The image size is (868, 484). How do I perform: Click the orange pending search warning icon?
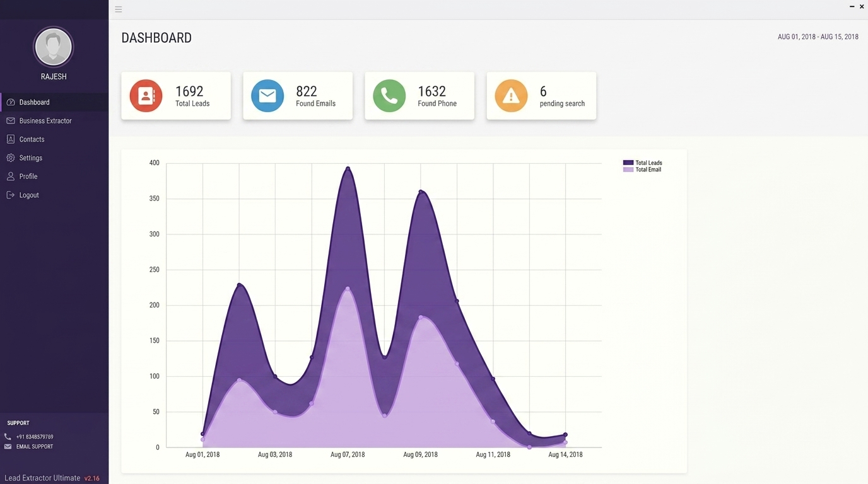tap(511, 96)
